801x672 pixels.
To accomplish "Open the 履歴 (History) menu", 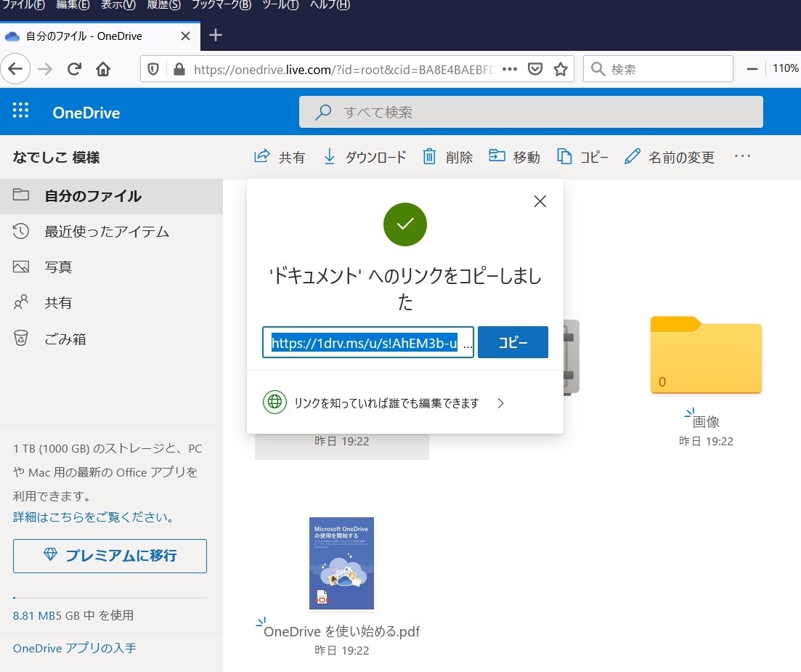I will click(163, 5).
